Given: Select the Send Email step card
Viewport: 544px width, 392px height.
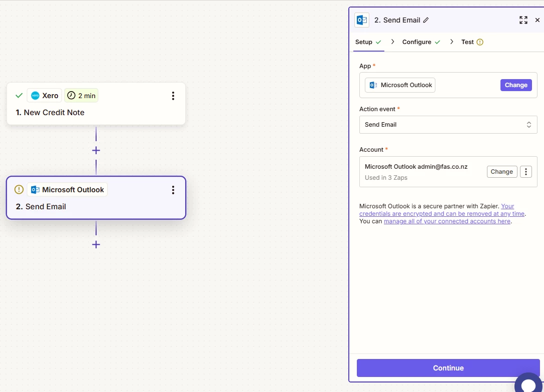Looking at the screenshot, I should pos(96,198).
